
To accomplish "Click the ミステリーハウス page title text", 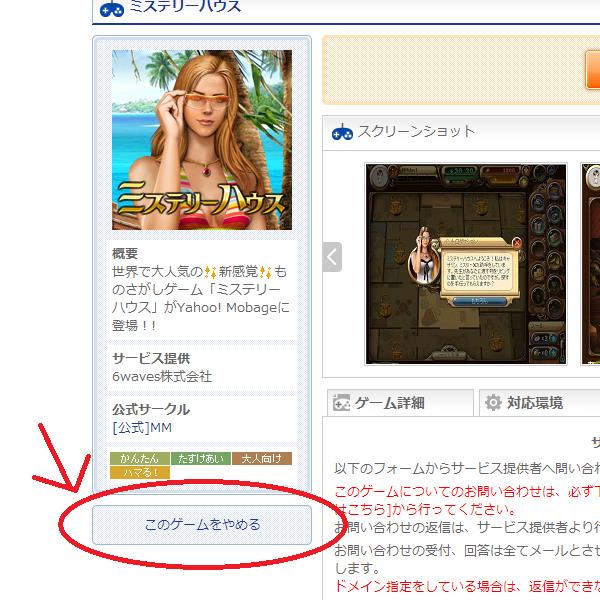I will pyautogui.click(x=185, y=7).
